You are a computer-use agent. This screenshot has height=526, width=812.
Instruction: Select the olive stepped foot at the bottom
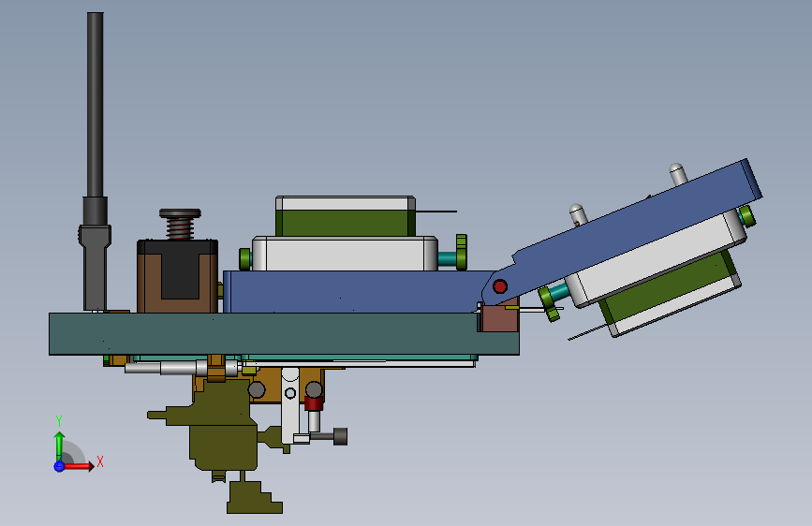254,498
